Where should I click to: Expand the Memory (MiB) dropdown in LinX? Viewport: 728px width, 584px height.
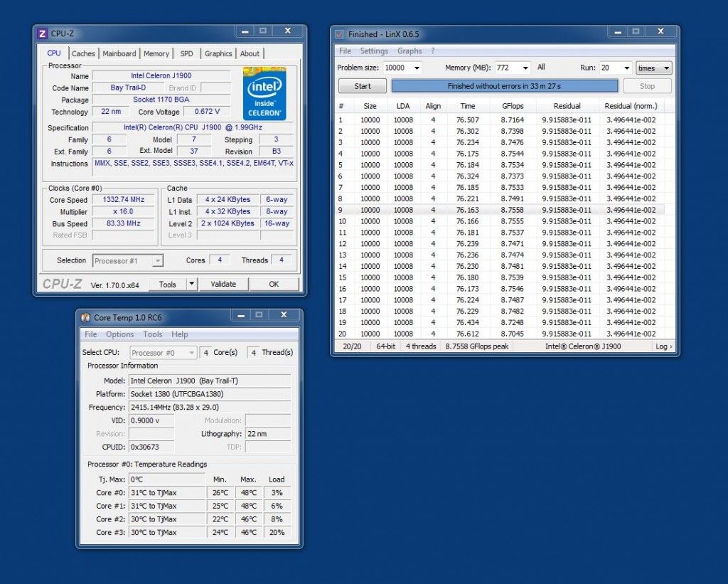pyautogui.click(x=525, y=68)
